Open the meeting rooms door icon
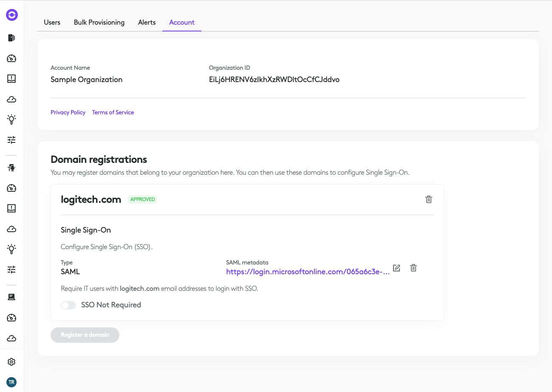 (x=12, y=38)
